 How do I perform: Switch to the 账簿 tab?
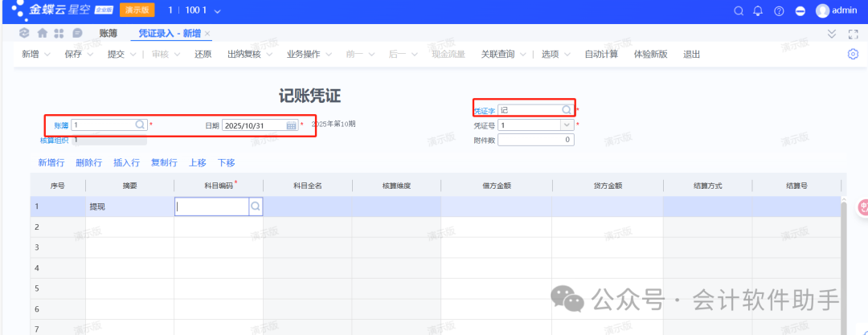[x=108, y=33]
